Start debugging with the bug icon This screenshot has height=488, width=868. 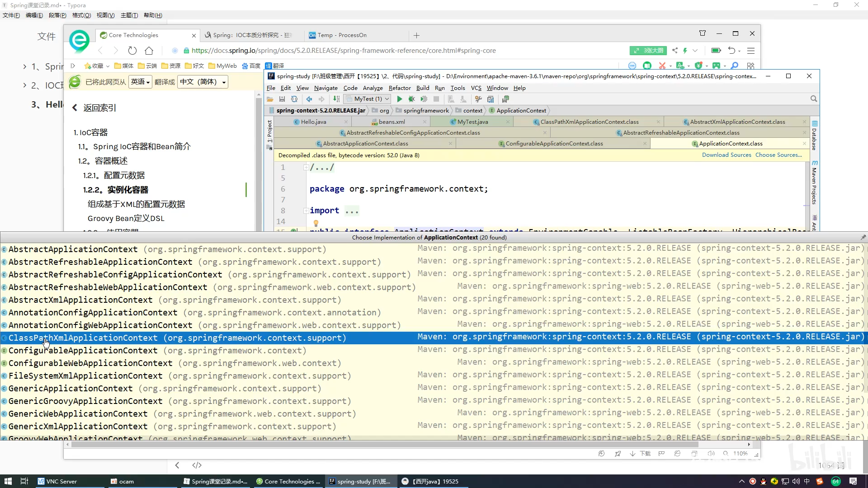pos(411,99)
